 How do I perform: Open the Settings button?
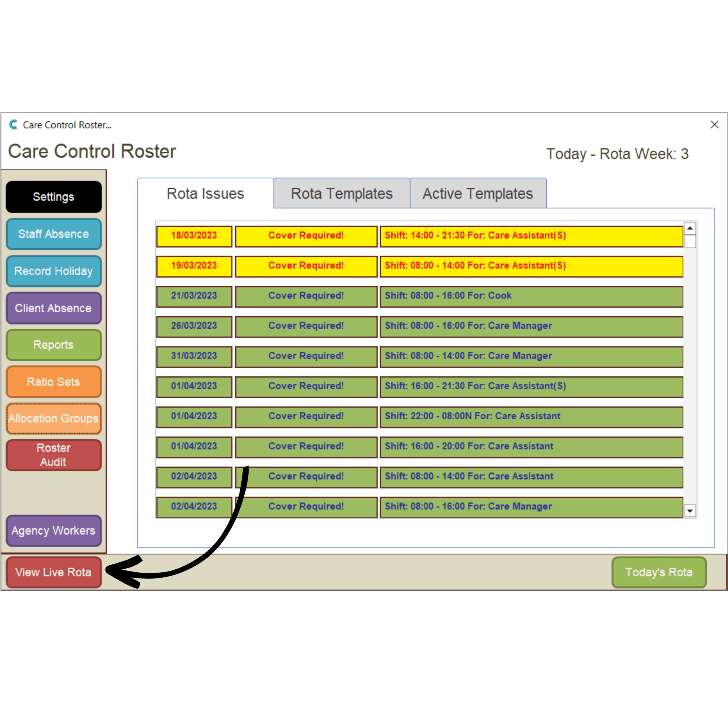(54, 197)
